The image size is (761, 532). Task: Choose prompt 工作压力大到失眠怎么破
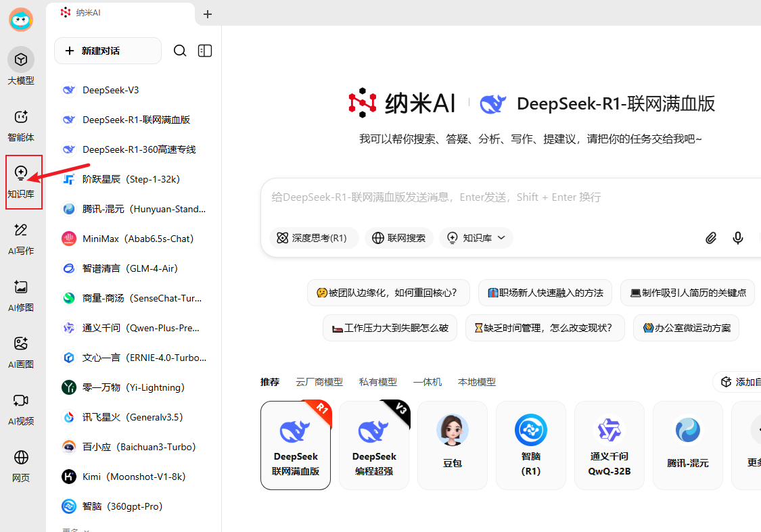(x=390, y=329)
